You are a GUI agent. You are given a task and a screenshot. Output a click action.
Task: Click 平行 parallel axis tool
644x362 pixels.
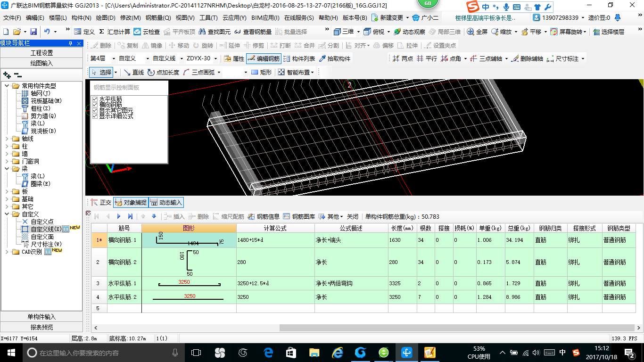tap(427, 59)
